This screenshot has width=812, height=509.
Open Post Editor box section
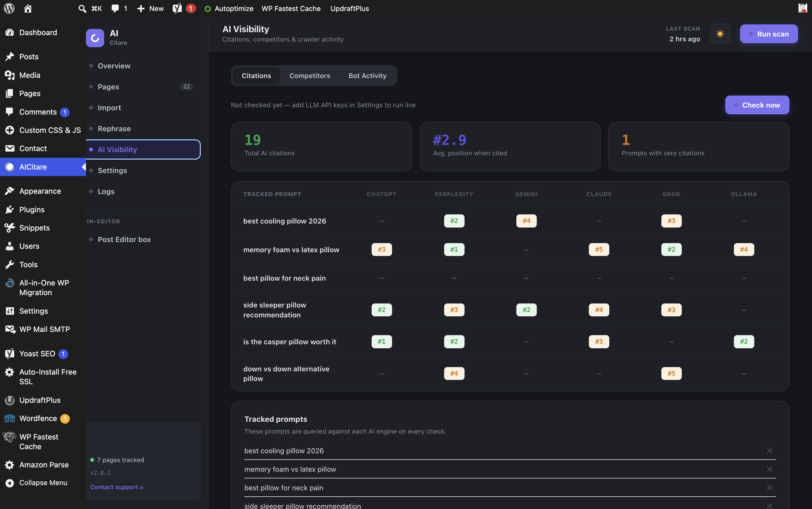pos(143,239)
